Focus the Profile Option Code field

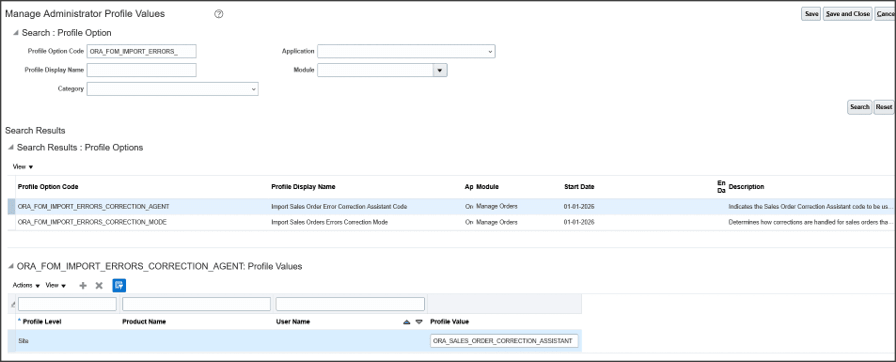(141, 51)
